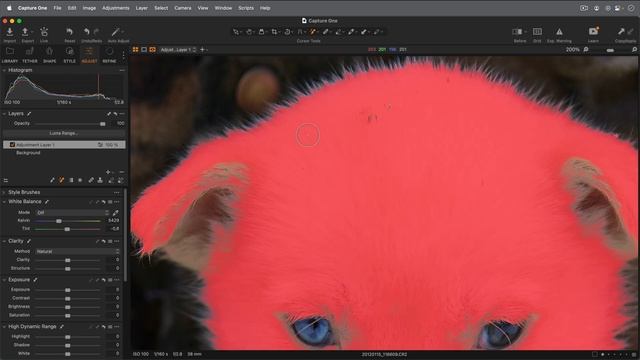Open the Clarity Method dropdown
This screenshot has height=360, width=640.
(77, 251)
